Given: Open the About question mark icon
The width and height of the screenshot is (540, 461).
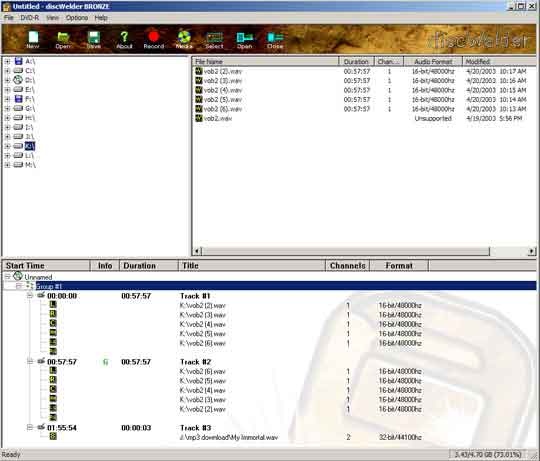Looking at the screenshot, I should 124,37.
